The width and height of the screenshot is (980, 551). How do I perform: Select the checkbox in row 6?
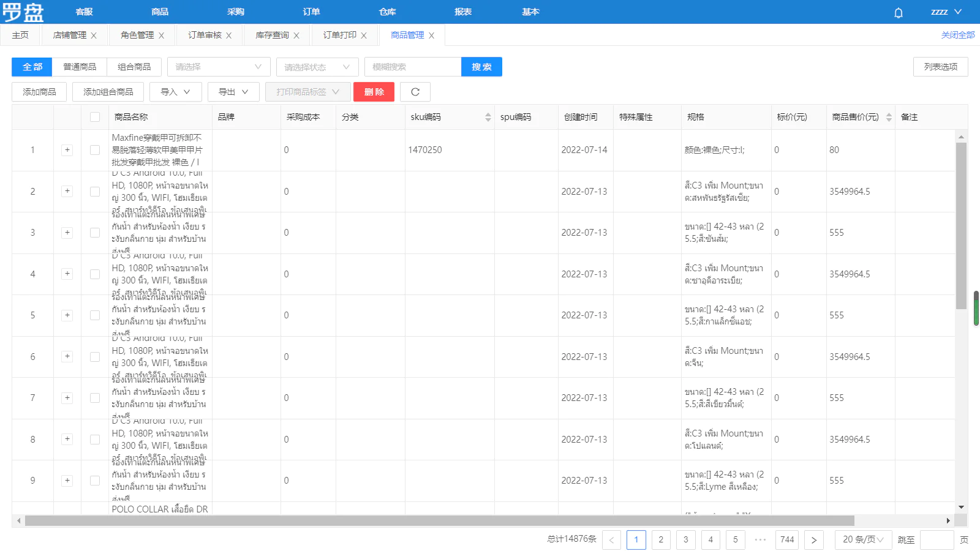tap(95, 357)
